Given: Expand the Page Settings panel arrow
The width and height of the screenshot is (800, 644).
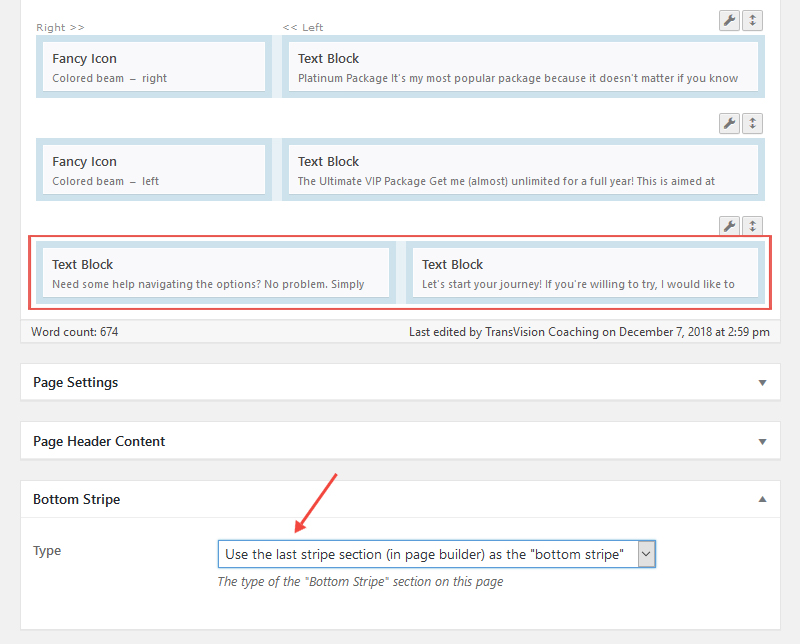Looking at the screenshot, I should [762, 383].
